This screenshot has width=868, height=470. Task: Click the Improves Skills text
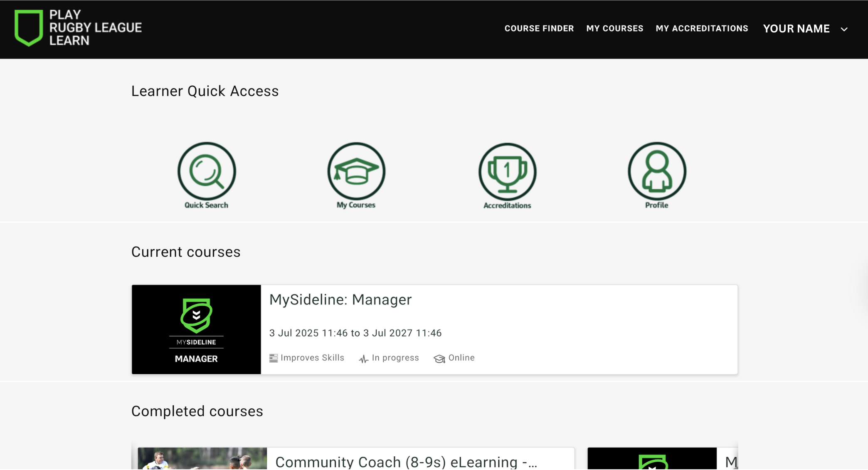coord(312,358)
